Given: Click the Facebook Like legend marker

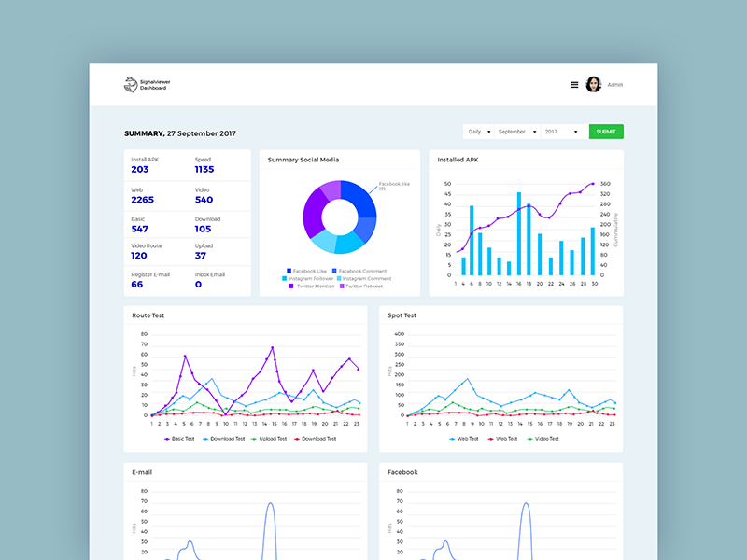Looking at the screenshot, I should click(x=289, y=271).
